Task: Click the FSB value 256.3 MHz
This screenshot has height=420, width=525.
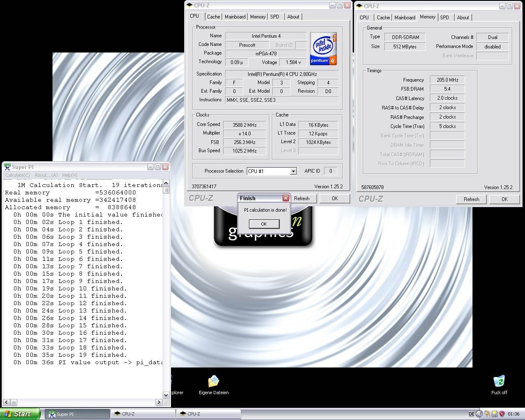Action: pos(245,142)
